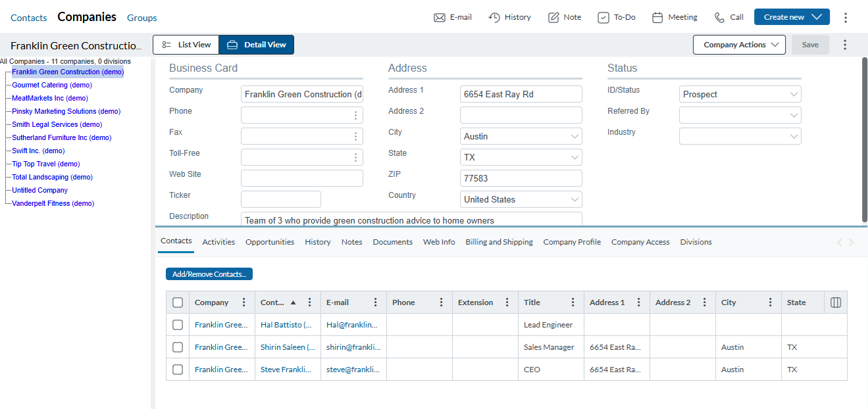
Task: Open the Company Actions dropdown
Action: [x=739, y=45]
